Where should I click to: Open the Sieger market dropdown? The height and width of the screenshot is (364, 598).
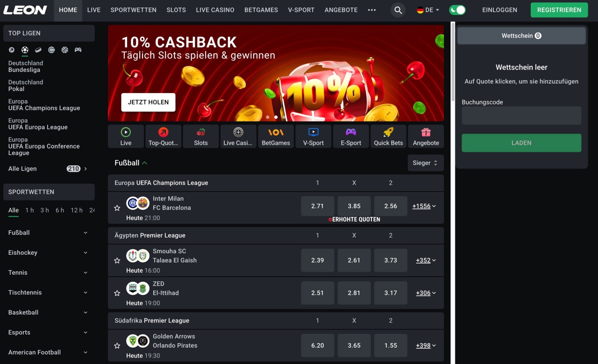426,163
